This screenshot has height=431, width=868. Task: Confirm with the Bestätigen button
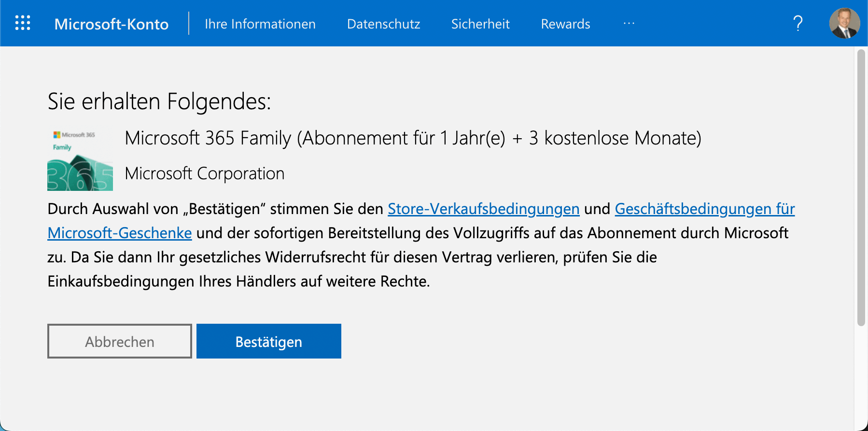pos(269,341)
